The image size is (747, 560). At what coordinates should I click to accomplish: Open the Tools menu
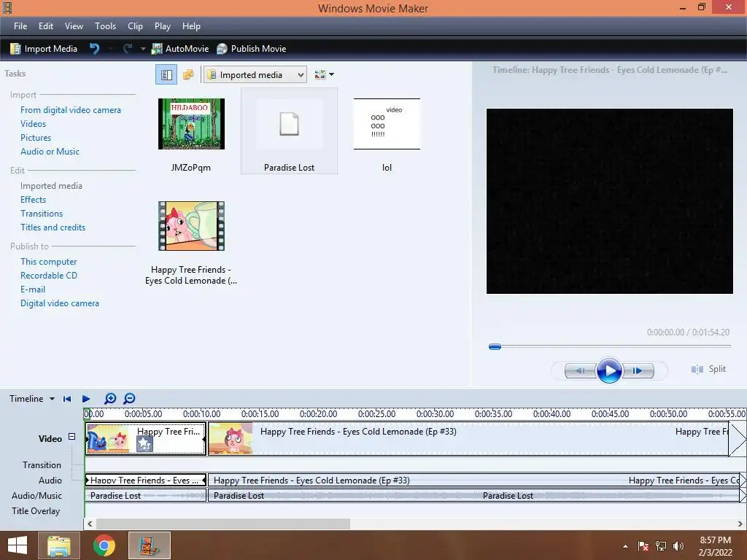coord(105,26)
